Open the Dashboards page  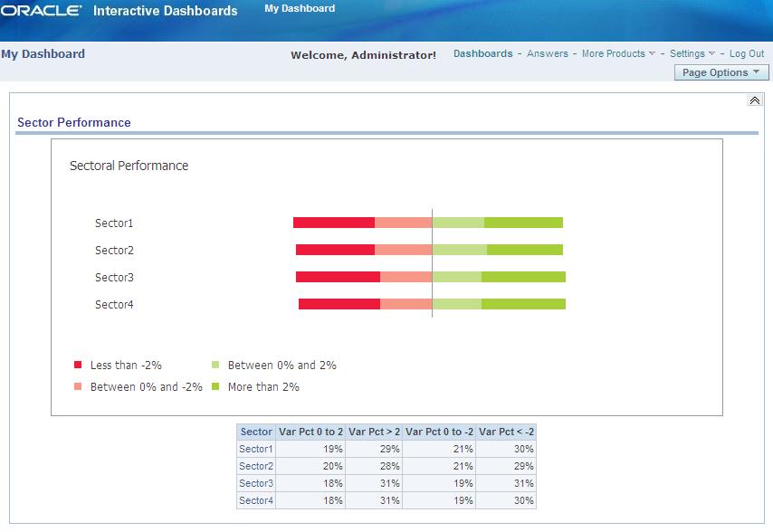click(x=483, y=53)
